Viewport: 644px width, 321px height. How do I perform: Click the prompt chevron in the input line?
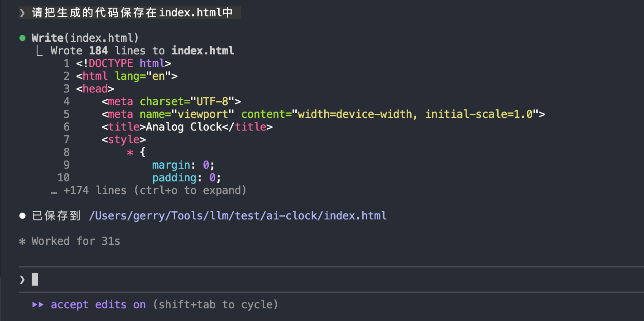22,280
